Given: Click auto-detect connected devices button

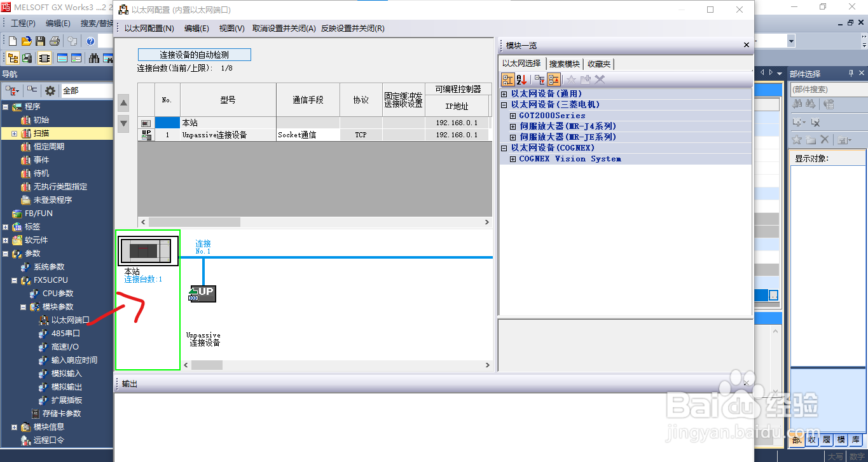Looking at the screenshot, I should coord(195,55).
